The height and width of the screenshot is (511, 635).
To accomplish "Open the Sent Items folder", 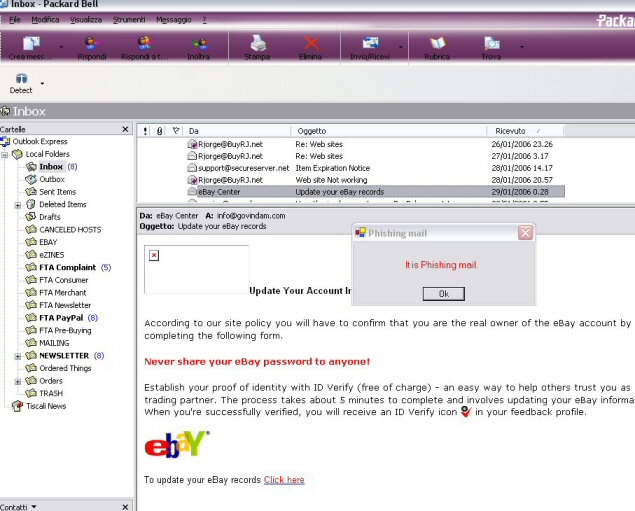I will pos(58,192).
